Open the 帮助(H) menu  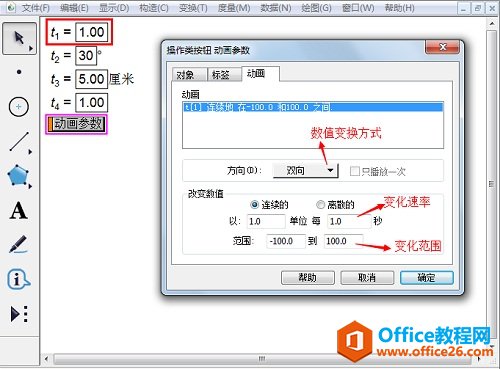399,8
